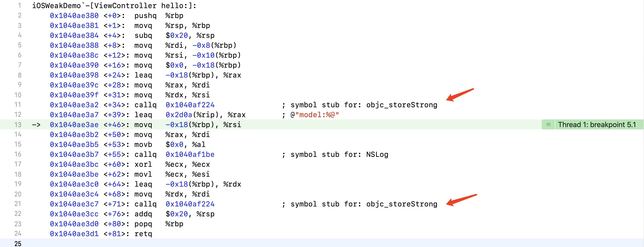Click line number 21 in the gutter
Viewport: 644px width, 247px height.
tap(18, 204)
